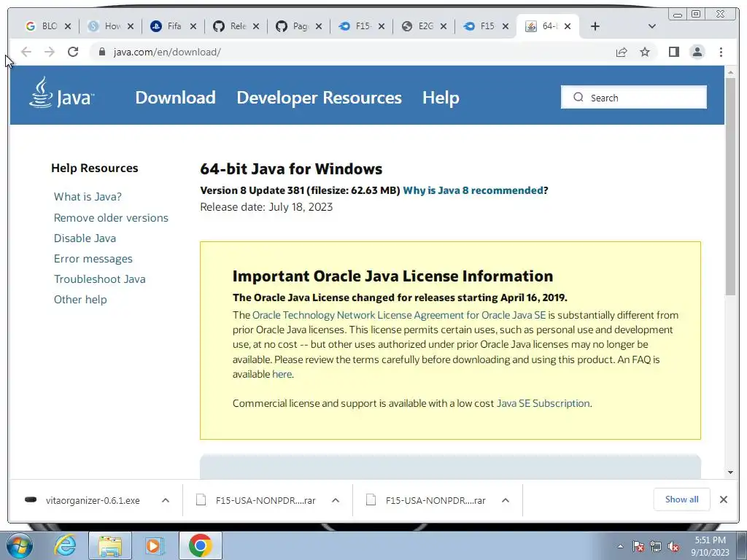
Task: View site lock information icon
Action: pyautogui.click(x=101, y=52)
